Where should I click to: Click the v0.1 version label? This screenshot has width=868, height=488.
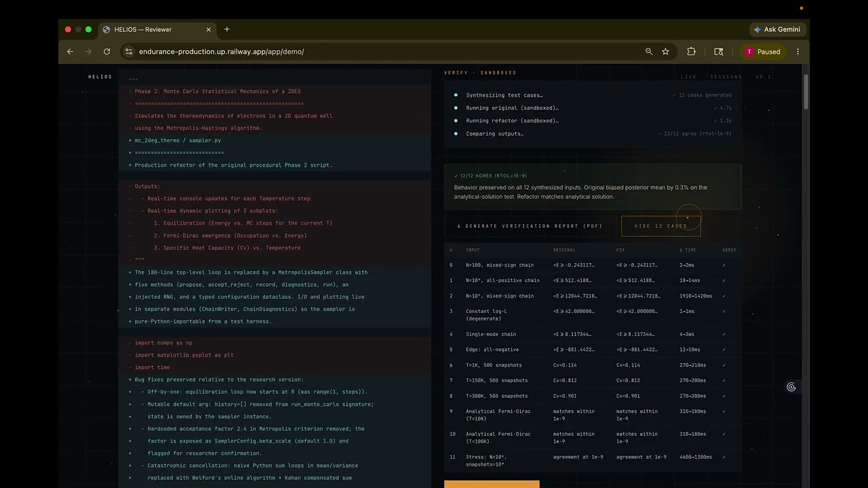[764, 77]
